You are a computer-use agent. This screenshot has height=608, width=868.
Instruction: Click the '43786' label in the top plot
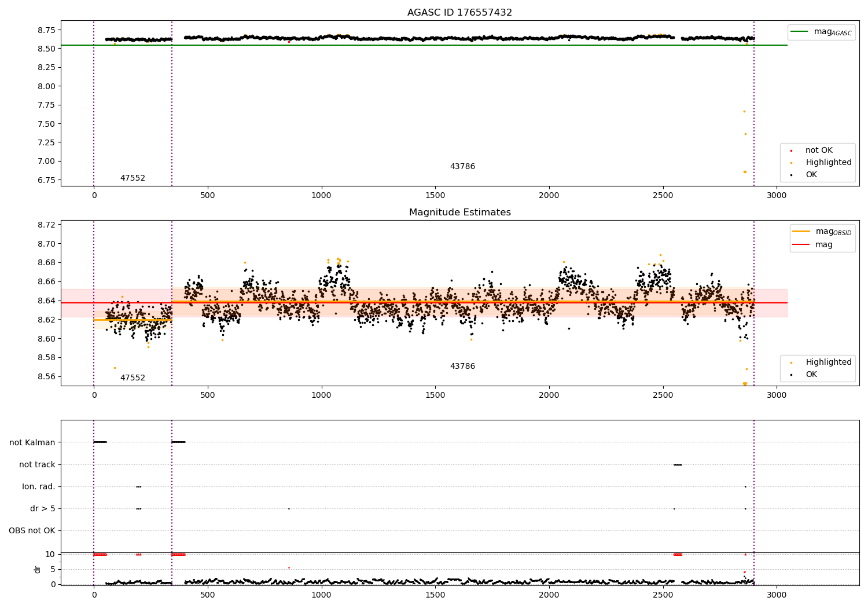pyautogui.click(x=462, y=166)
